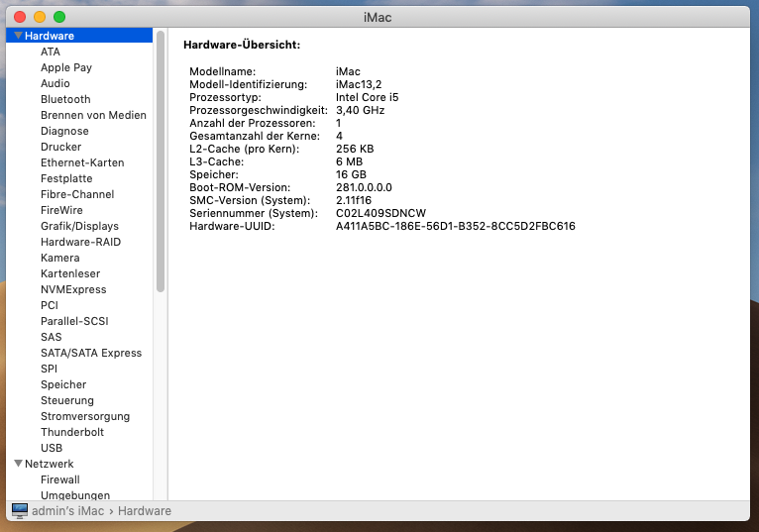This screenshot has height=532, width=759.
Task: Select PCI in the sidebar
Action: [x=50, y=305]
